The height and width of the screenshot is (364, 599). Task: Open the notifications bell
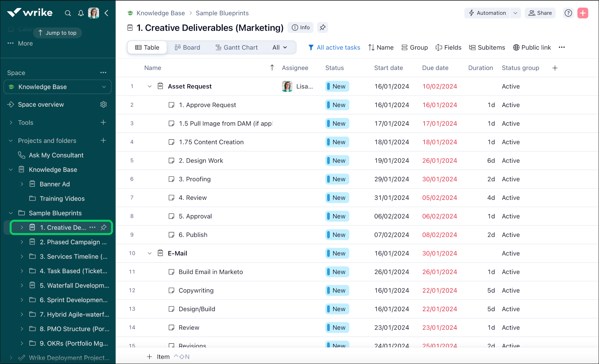click(81, 13)
